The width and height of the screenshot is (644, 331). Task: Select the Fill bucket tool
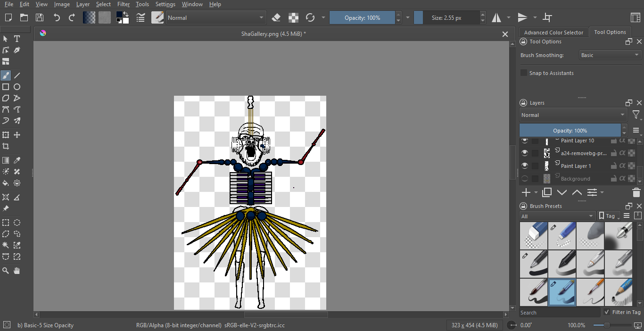pyautogui.click(x=6, y=183)
